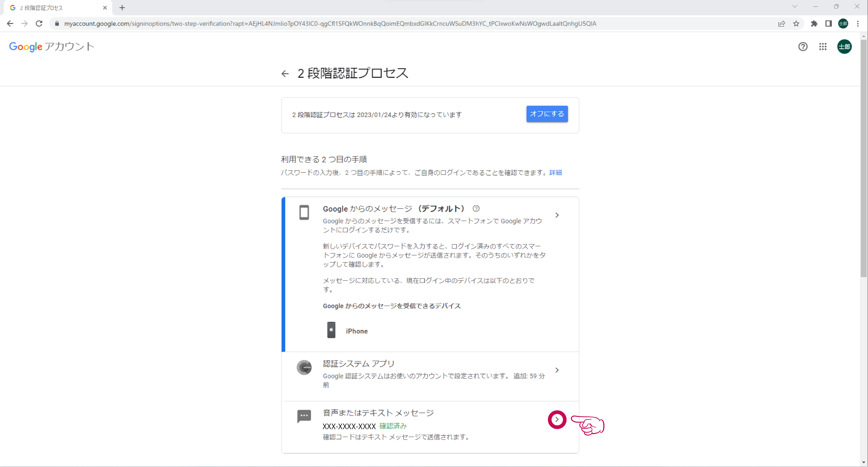
Task: Click the オフにする button
Action: (x=547, y=114)
